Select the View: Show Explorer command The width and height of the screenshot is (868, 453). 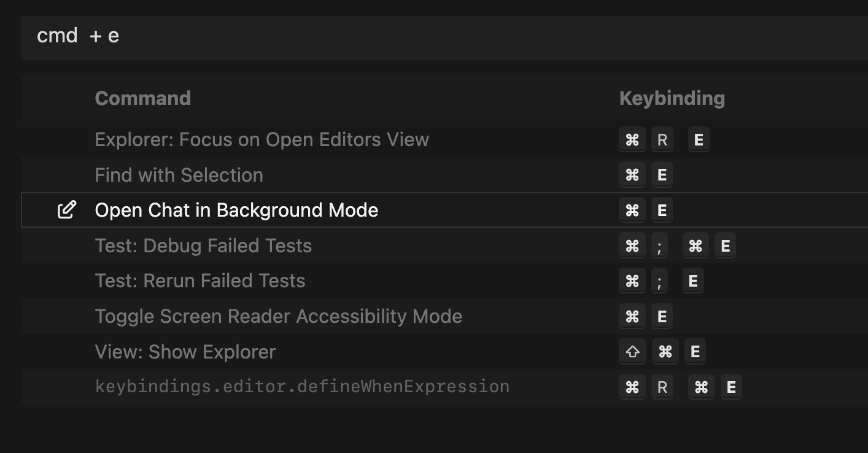point(185,352)
